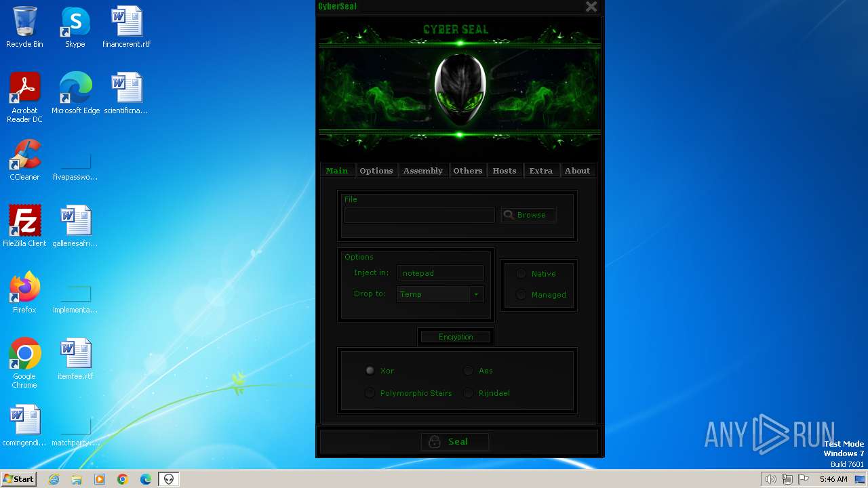Launch Google Chrome desktop shortcut
Image resolution: width=868 pixels, height=488 pixels.
click(x=24, y=363)
